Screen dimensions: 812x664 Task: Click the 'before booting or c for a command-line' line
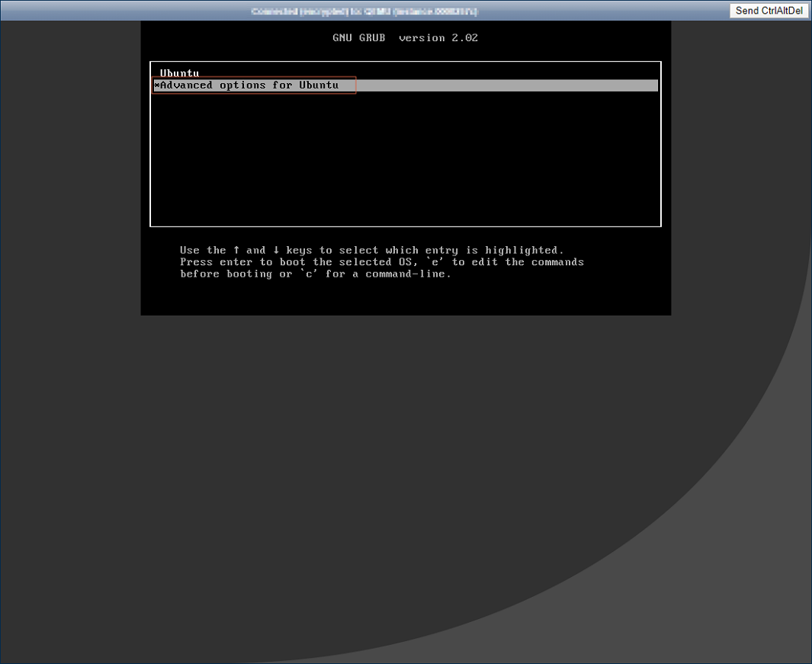click(316, 274)
